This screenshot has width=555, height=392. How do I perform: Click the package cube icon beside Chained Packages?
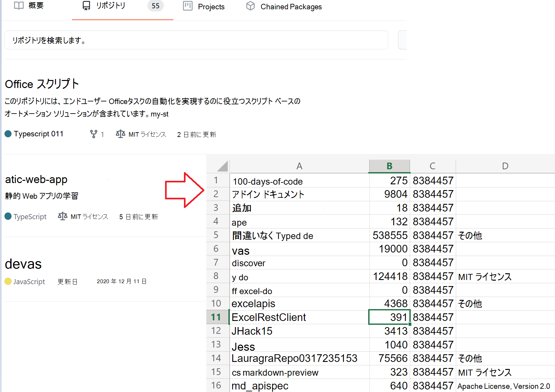pyautogui.click(x=250, y=5)
